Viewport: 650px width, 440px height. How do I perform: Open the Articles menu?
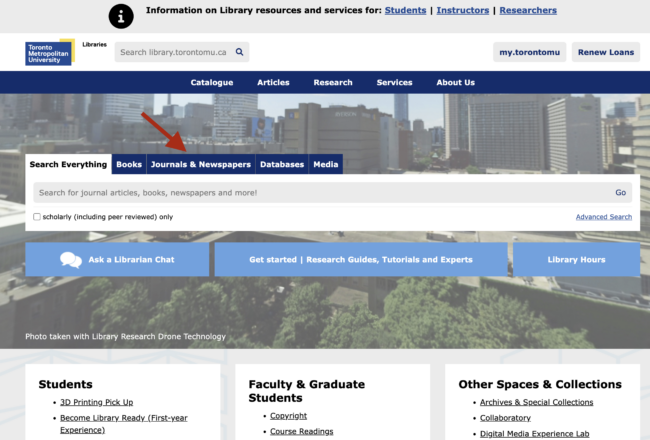(273, 82)
